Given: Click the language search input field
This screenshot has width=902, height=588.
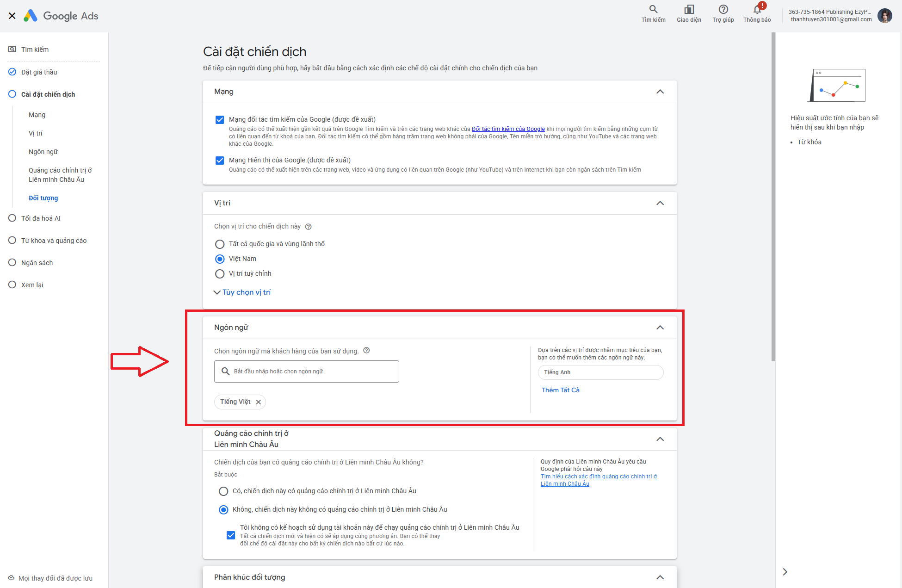Looking at the screenshot, I should 306,371.
